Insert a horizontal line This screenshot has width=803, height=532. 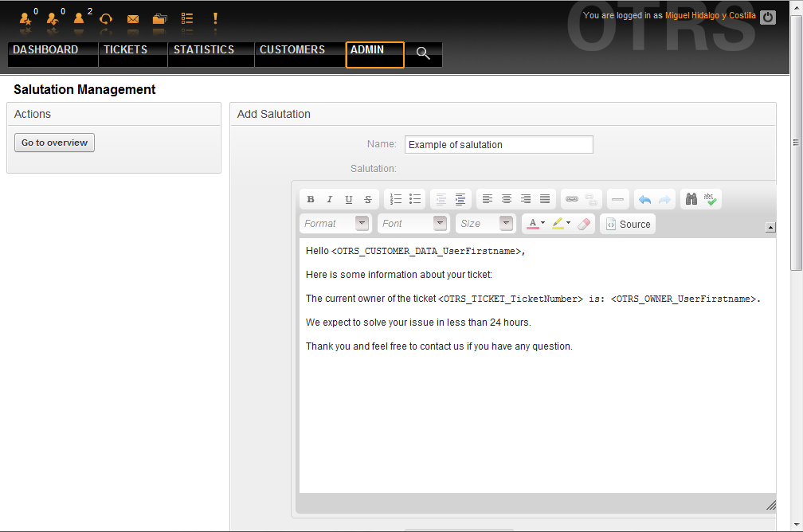pos(617,199)
